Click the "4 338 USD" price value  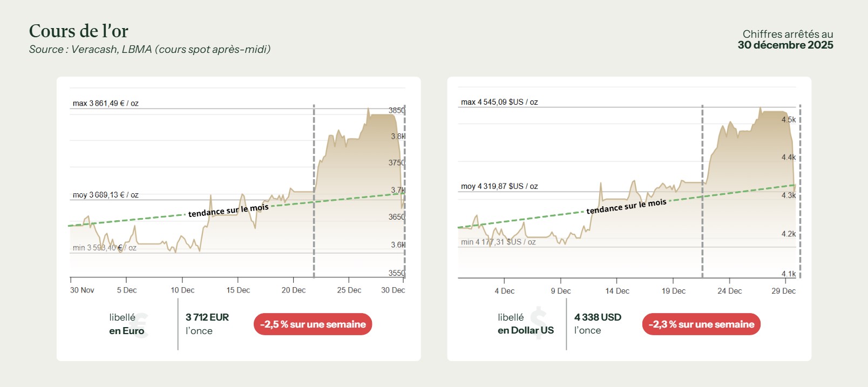[598, 317]
